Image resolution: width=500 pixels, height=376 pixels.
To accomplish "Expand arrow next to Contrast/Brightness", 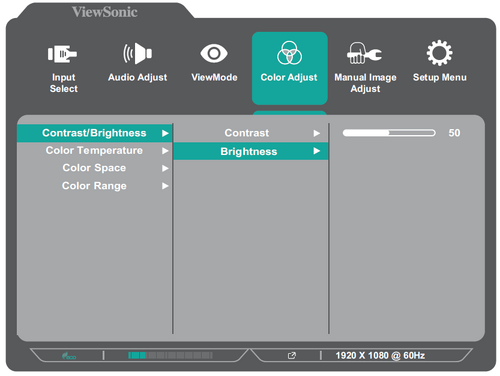I will [165, 133].
